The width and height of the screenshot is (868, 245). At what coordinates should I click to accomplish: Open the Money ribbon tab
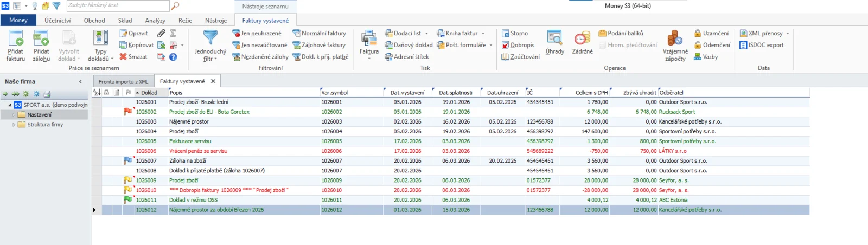18,20
